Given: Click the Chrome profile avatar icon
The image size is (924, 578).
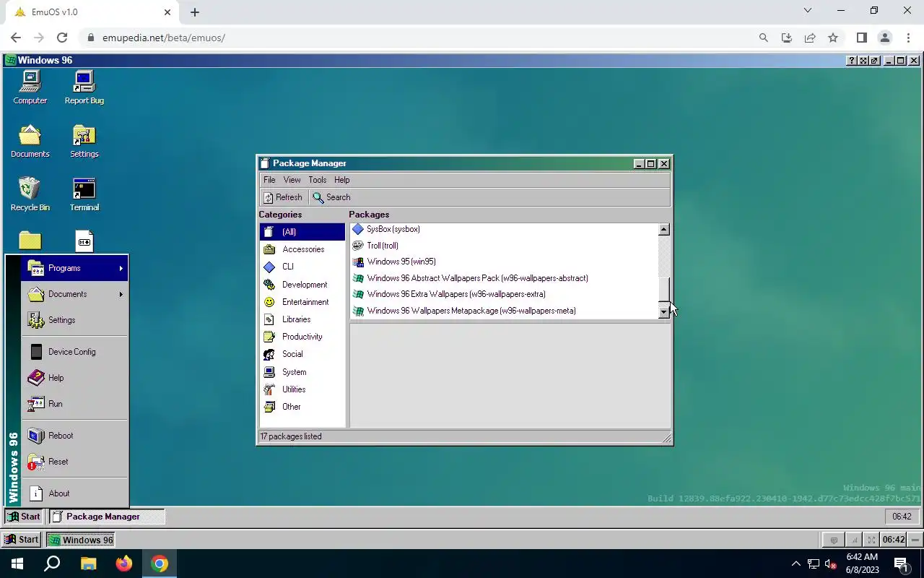Looking at the screenshot, I should coord(884,38).
